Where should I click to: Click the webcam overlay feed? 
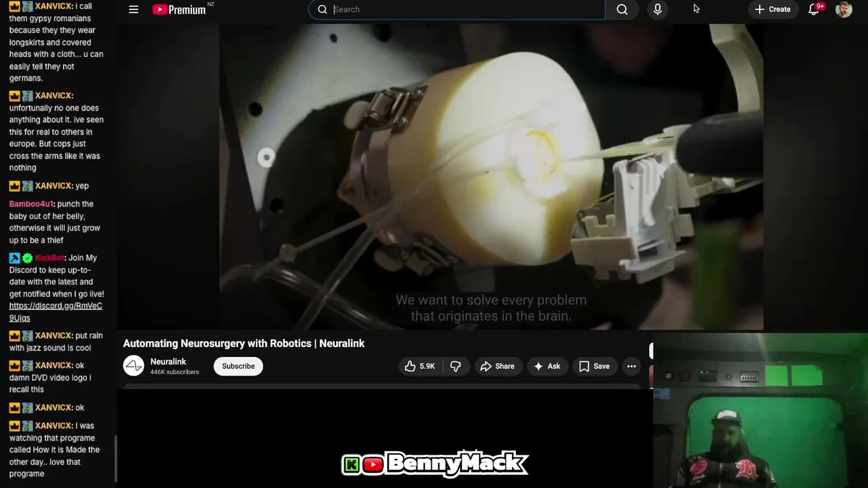pyautogui.click(x=760, y=410)
